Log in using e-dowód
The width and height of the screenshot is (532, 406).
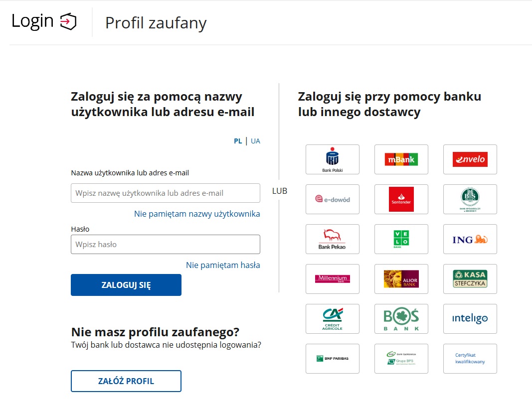pos(332,199)
